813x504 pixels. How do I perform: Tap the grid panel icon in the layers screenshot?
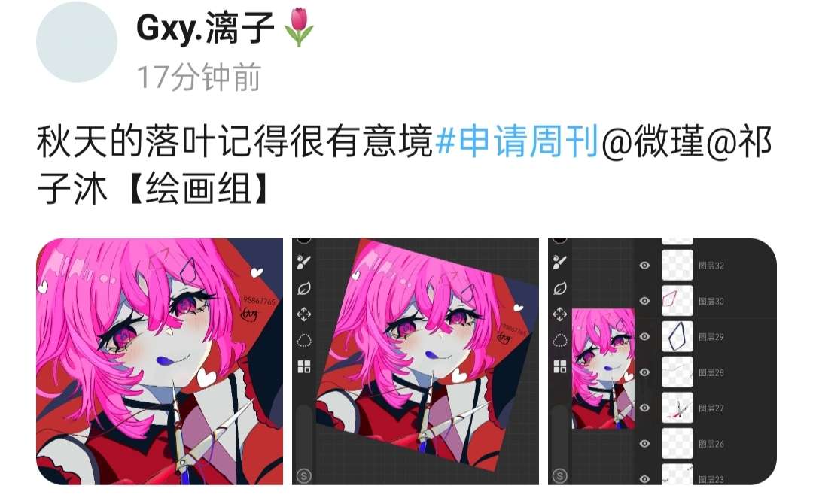(x=559, y=366)
